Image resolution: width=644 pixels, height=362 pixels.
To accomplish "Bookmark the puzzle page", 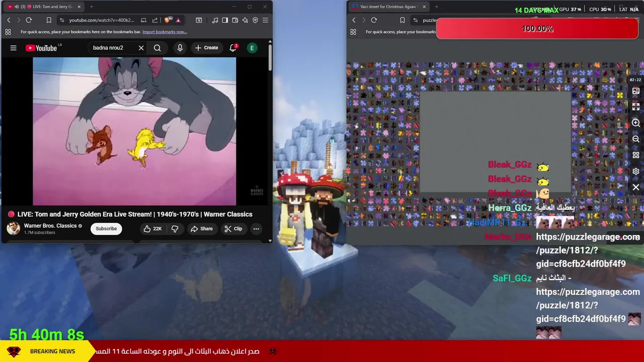I will pyautogui.click(x=402, y=20).
